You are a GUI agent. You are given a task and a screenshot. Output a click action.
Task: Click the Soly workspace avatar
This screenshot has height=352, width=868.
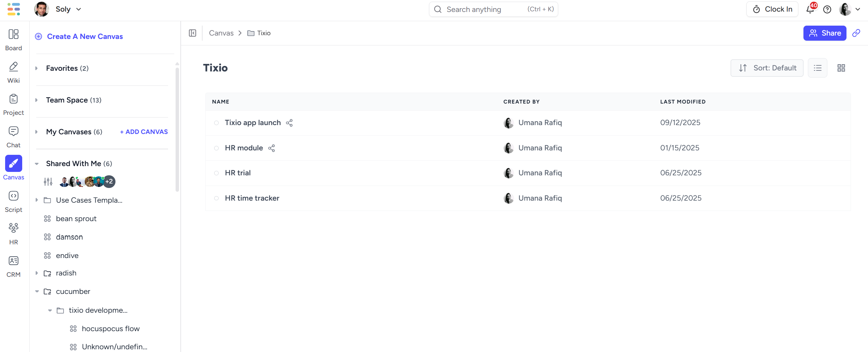(x=42, y=9)
